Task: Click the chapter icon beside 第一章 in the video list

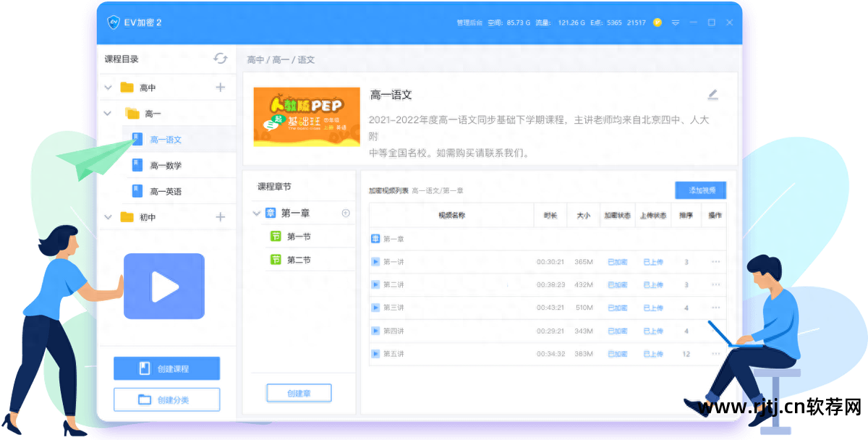Action: [x=375, y=237]
